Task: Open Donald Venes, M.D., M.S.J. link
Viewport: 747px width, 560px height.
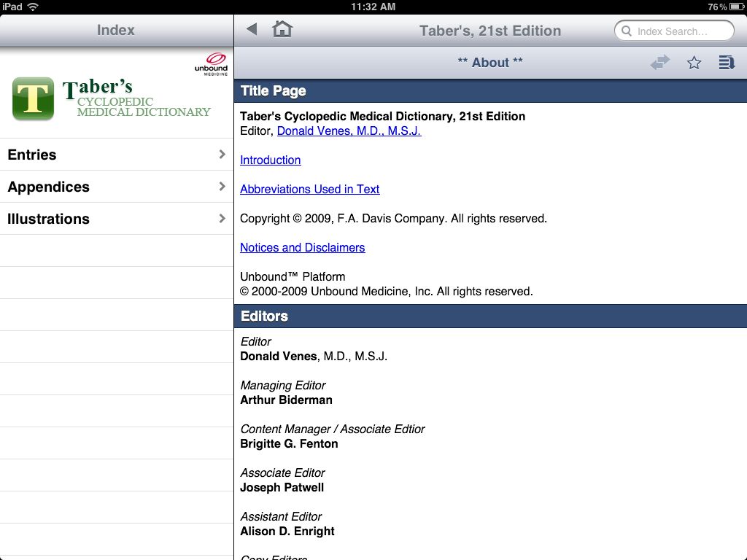Action: pos(349,131)
